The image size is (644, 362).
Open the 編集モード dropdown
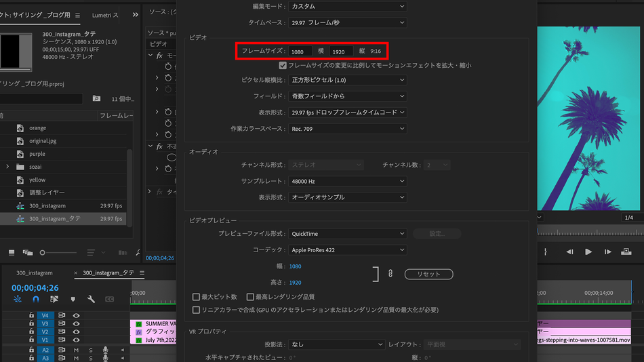(348, 6)
